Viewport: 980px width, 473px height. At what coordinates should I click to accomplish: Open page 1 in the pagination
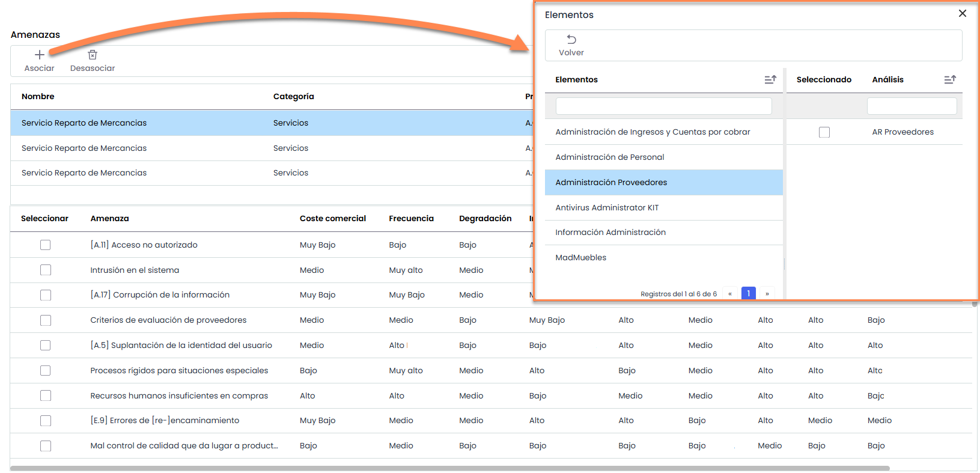pos(749,294)
